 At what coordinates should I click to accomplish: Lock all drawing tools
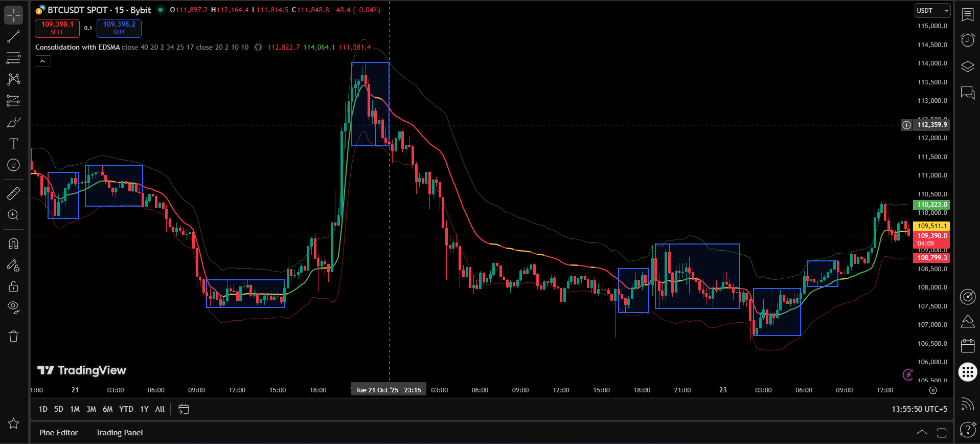[x=13, y=286]
